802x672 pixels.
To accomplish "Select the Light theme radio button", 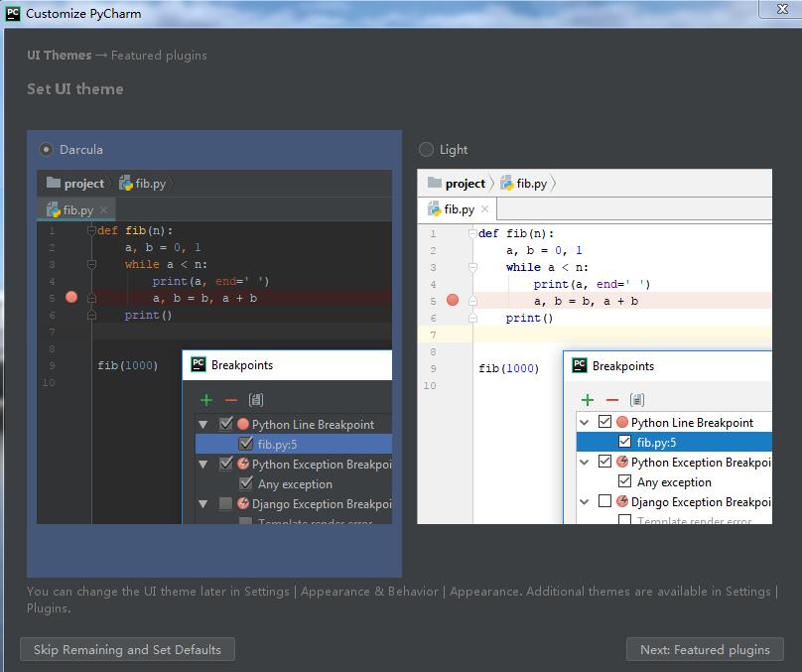I will [426, 150].
